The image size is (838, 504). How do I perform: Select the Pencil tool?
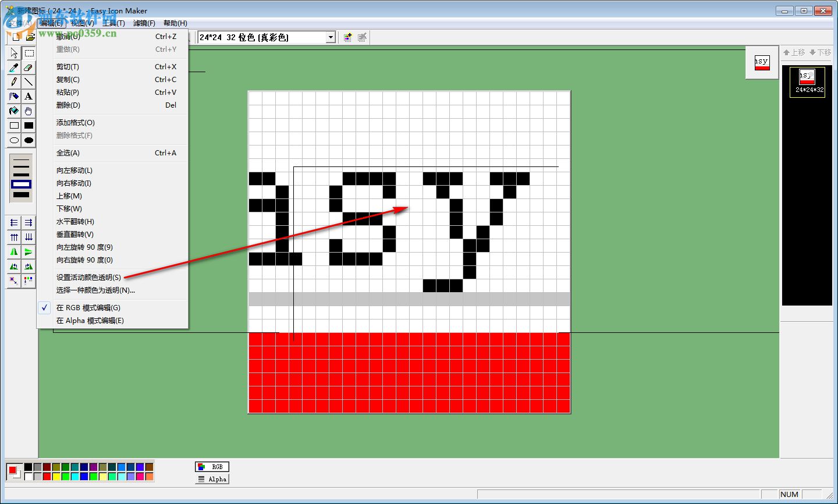coord(13,82)
